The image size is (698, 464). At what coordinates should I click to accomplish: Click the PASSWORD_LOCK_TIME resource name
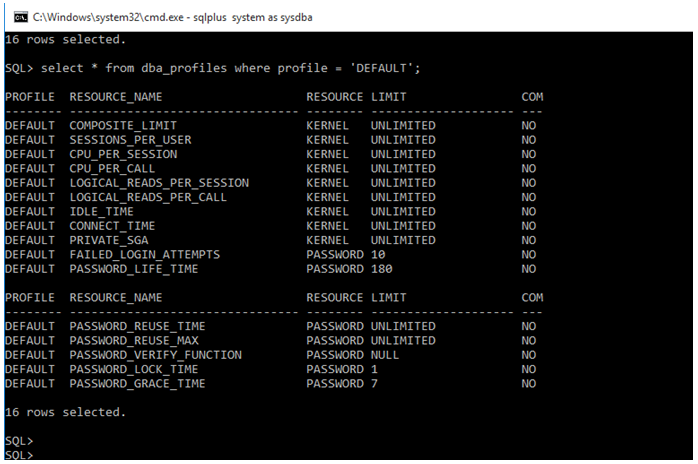click(x=134, y=369)
